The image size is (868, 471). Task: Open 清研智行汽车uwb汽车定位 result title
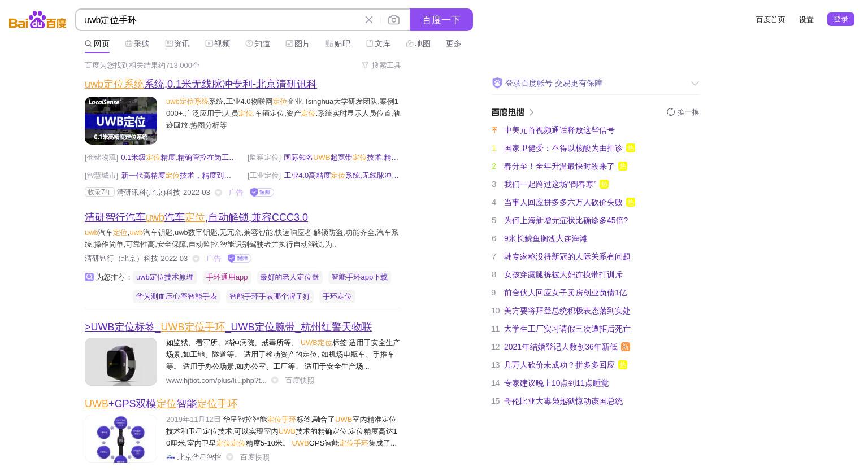pos(196,217)
